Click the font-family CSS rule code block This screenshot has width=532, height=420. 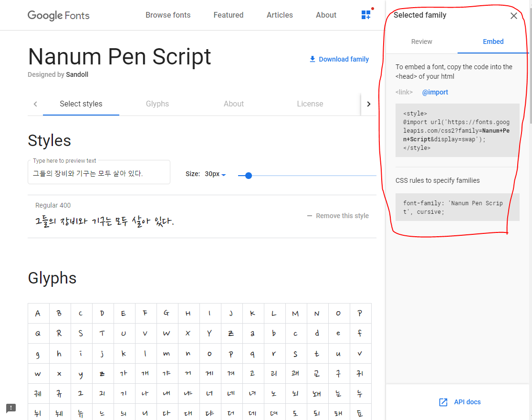point(458,207)
